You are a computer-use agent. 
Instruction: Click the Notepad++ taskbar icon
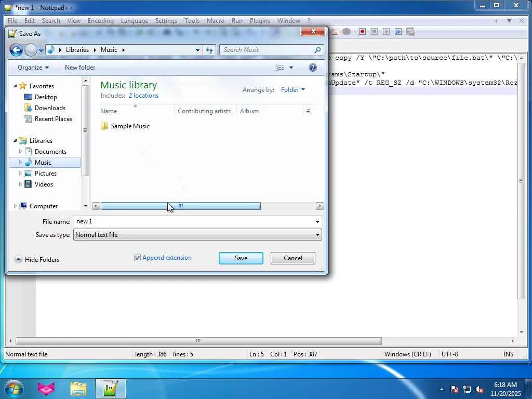(111, 389)
